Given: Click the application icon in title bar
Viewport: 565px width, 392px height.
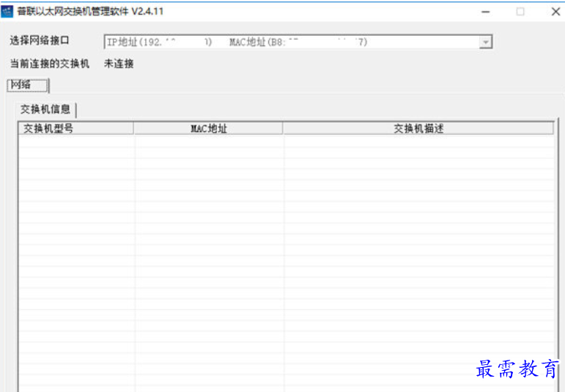Looking at the screenshot, I should pyautogui.click(x=7, y=12).
